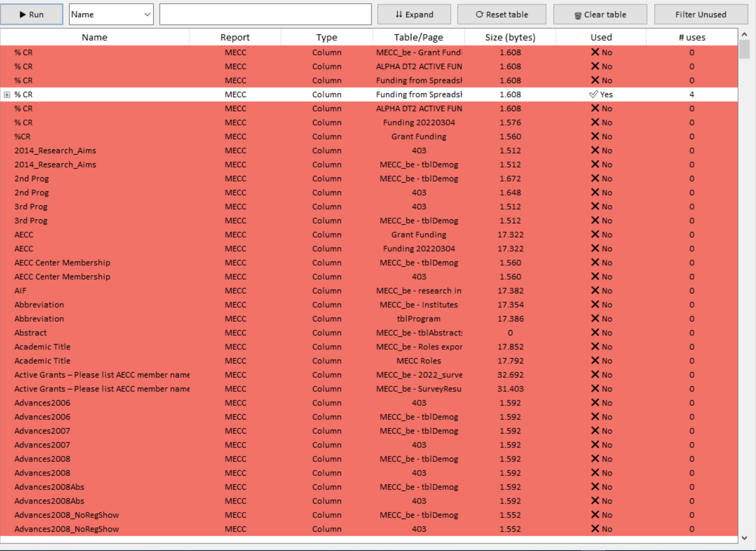756x551 pixels.
Task: Click the Run play icon
Action: click(22, 14)
